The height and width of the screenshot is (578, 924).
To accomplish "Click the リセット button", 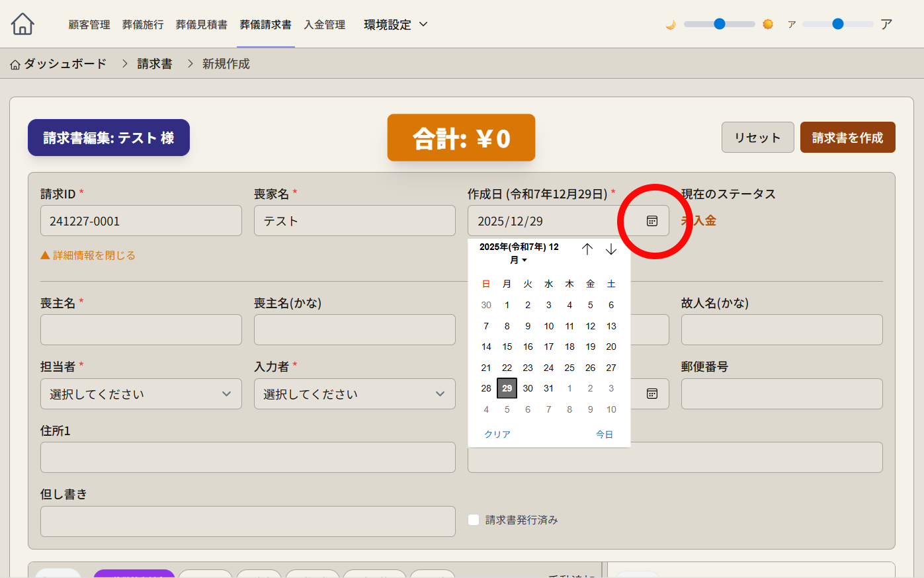I will (x=757, y=138).
